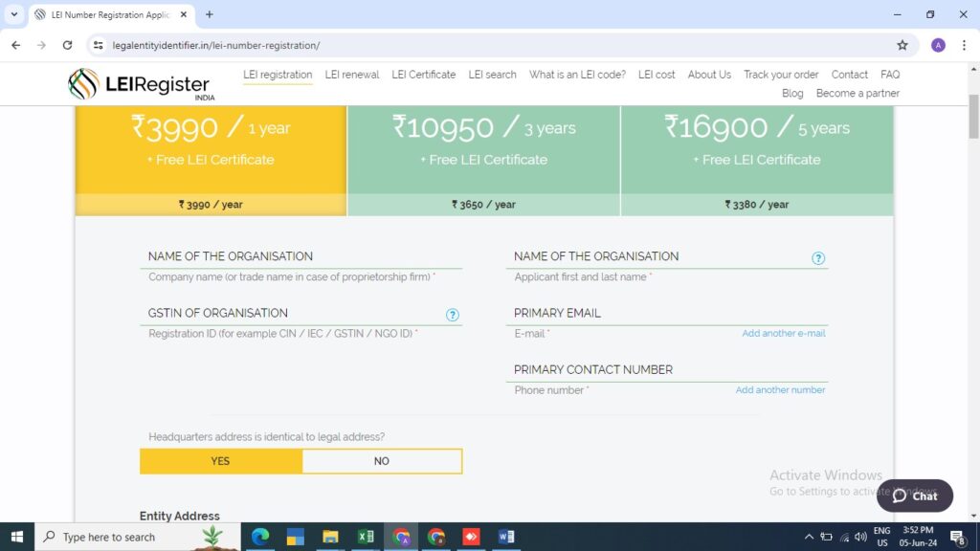Reload the page using the refresh icon
The image size is (980, 551).
tap(67, 45)
